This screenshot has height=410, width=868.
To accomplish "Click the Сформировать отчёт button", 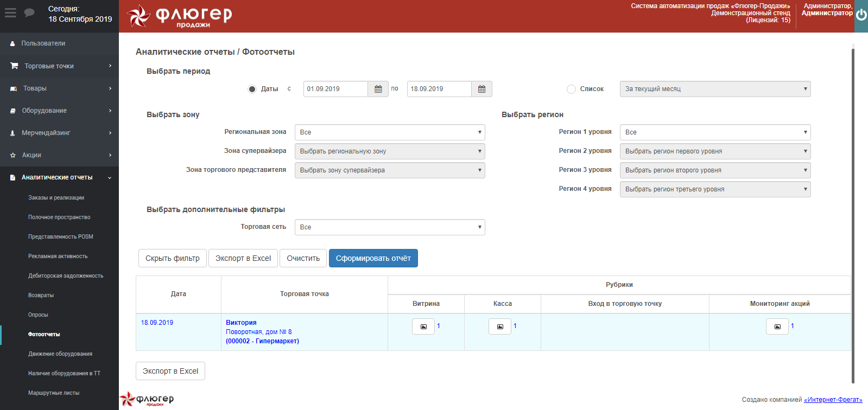I will (373, 258).
